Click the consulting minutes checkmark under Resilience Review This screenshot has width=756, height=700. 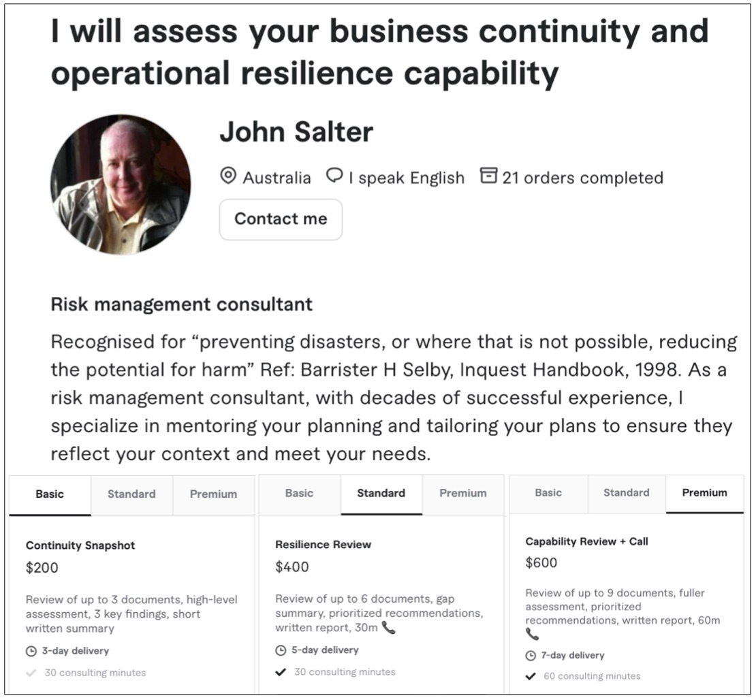(281, 672)
